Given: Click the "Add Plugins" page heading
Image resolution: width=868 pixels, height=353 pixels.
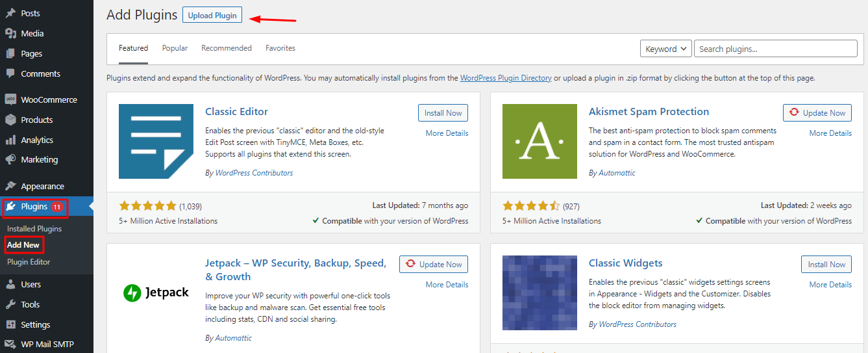Looking at the screenshot, I should point(142,15).
